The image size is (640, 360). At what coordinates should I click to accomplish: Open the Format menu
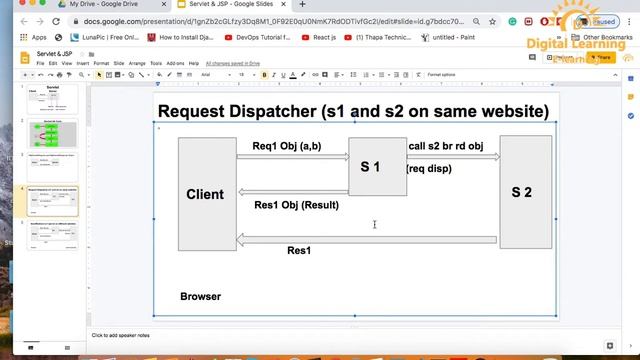click(x=101, y=64)
